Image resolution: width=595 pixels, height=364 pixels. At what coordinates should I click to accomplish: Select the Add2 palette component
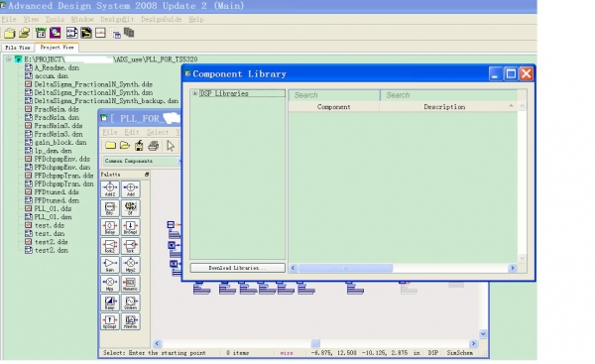pos(110,189)
